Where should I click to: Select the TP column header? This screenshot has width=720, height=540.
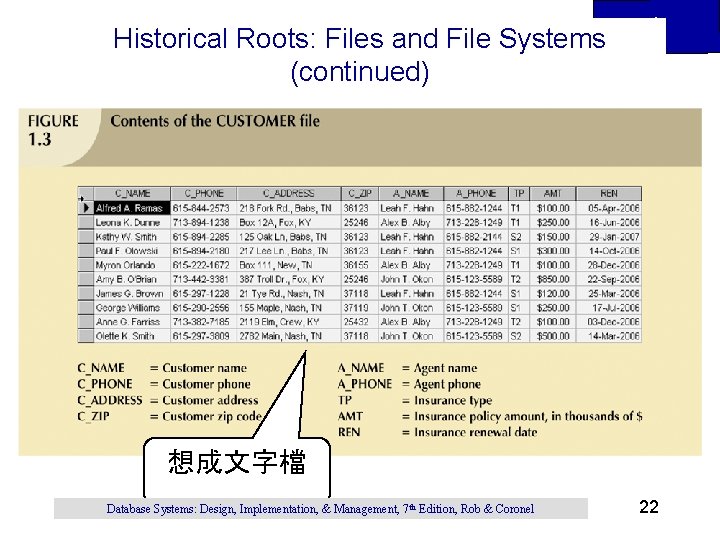519,193
